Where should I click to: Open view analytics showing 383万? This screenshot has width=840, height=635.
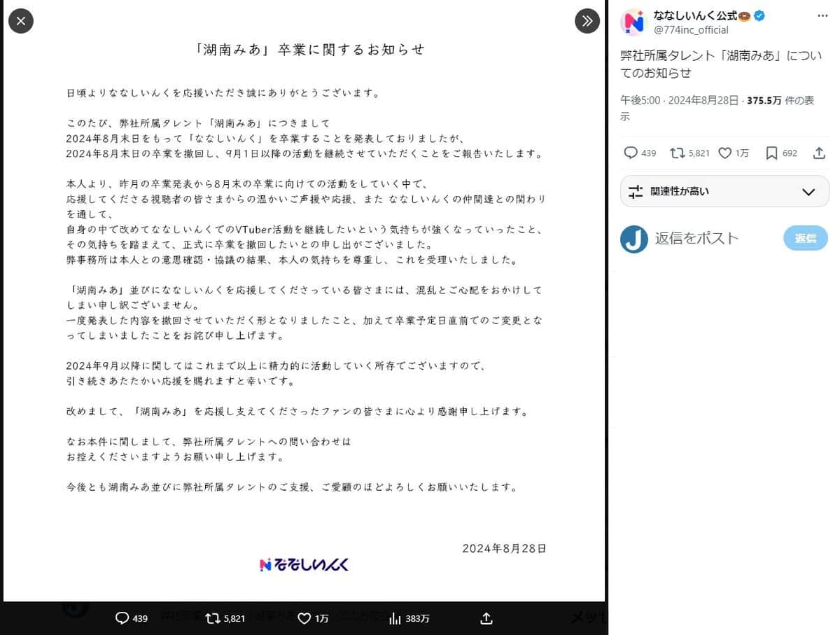395,618
